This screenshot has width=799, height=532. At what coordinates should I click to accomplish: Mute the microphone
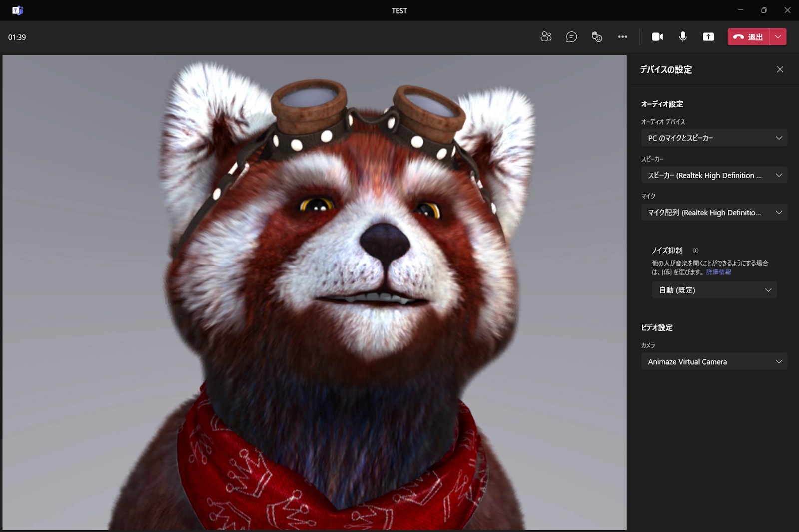click(x=683, y=37)
